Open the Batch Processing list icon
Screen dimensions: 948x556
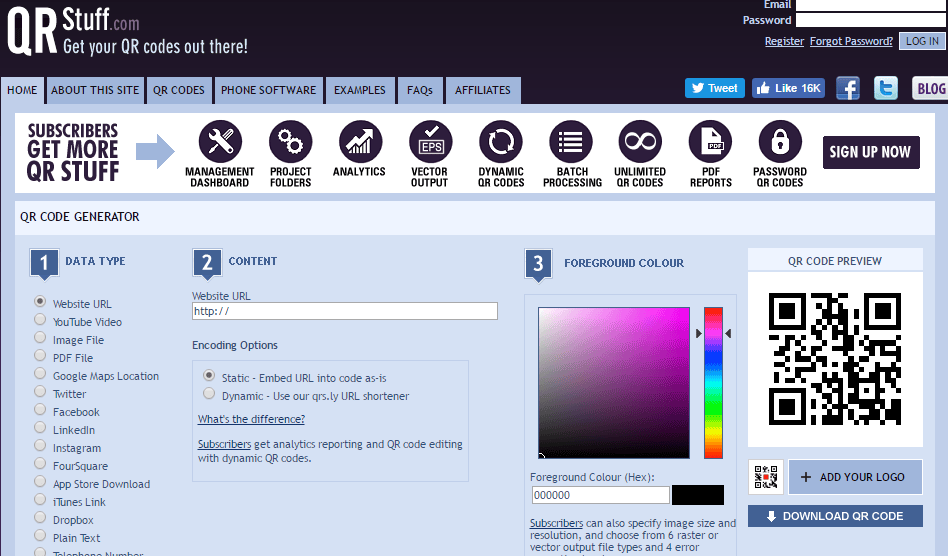coord(570,142)
